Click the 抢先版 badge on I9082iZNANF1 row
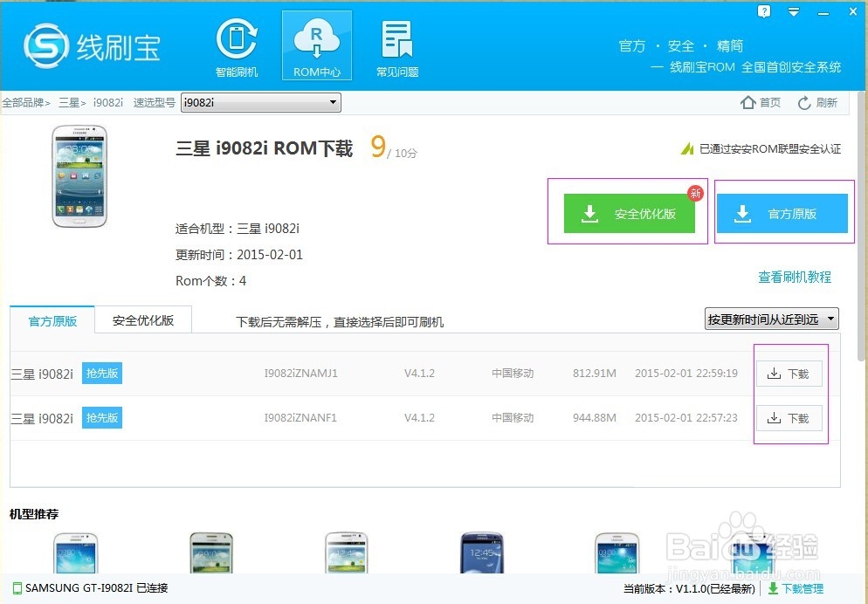 pyautogui.click(x=102, y=417)
